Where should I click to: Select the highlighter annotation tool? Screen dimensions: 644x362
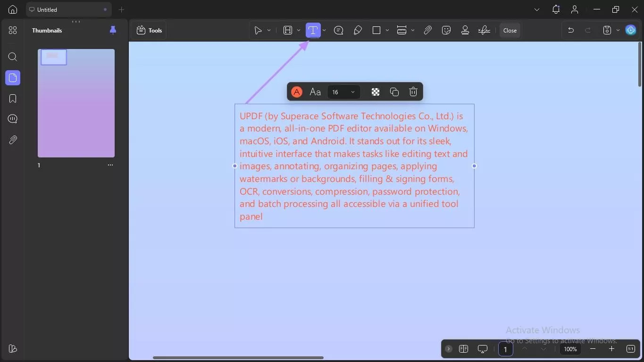pos(358,30)
